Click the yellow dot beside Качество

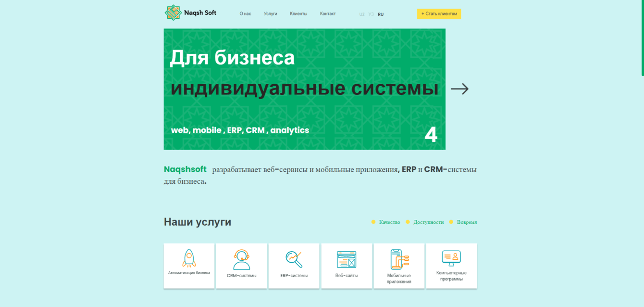[373, 222]
